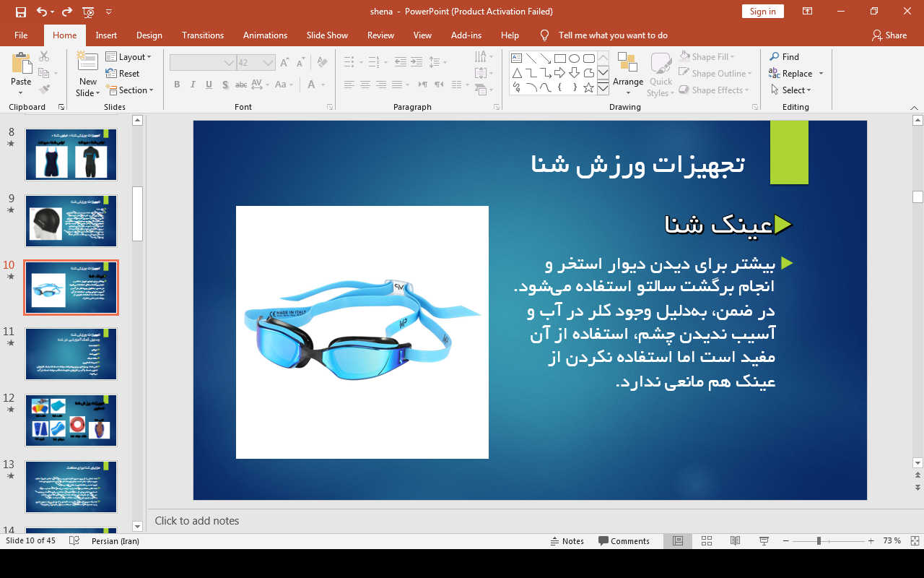Open Reading View from status bar
924x578 pixels.
[735, 541]
